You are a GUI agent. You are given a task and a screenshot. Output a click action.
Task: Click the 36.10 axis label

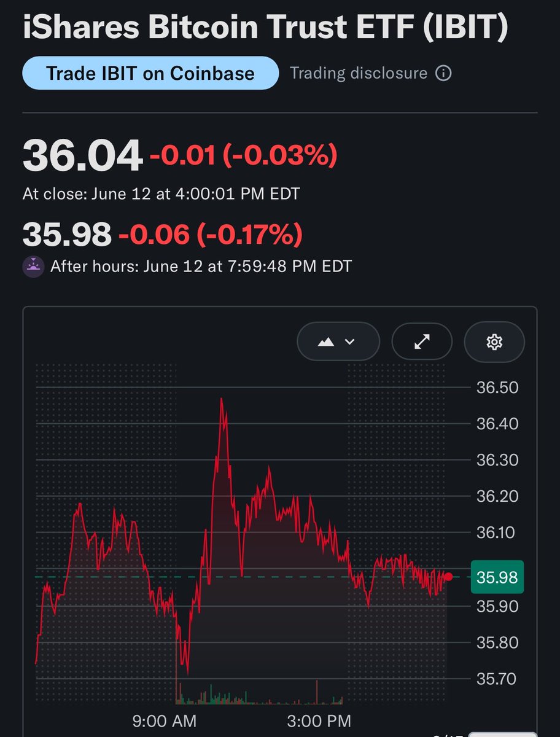(x=497, y=532)
